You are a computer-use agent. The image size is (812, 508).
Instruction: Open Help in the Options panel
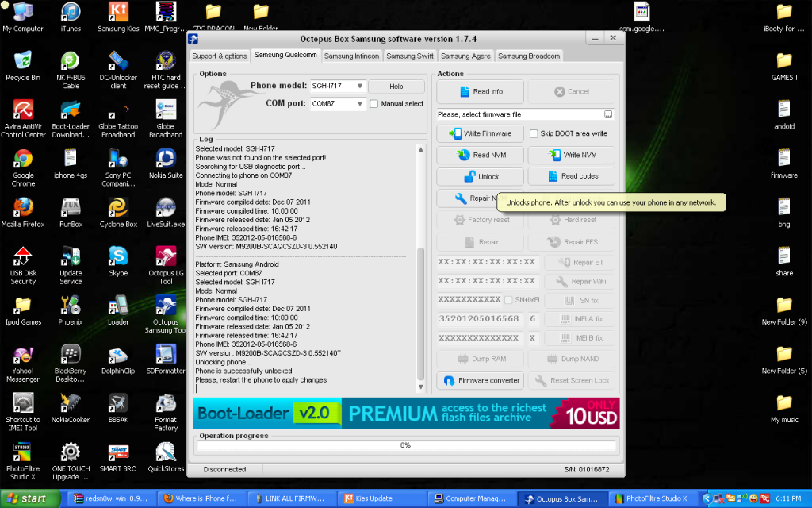tap(396, 87)
